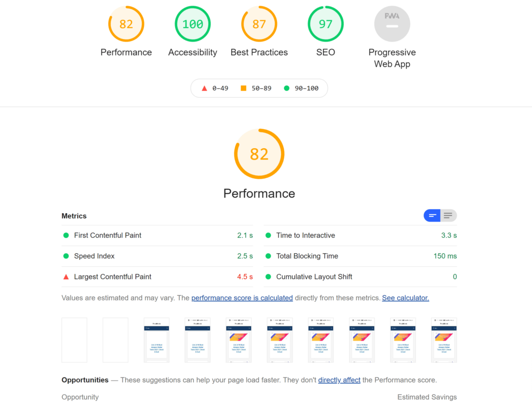Select the Performance label under the gauges
The image size is (532, 404).
(x=126, y=52)
